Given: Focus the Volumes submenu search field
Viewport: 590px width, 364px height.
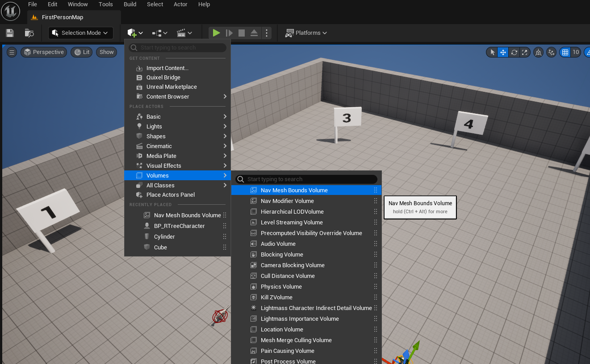Looking at the screenshot, I should (x=306, y=179).
